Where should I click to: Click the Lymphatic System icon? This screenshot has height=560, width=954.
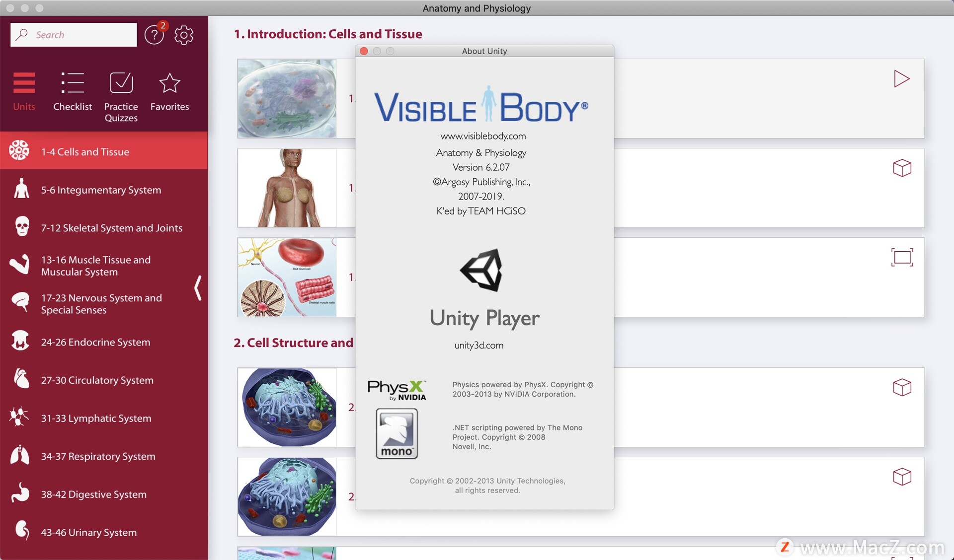click(x=19, y=417)
